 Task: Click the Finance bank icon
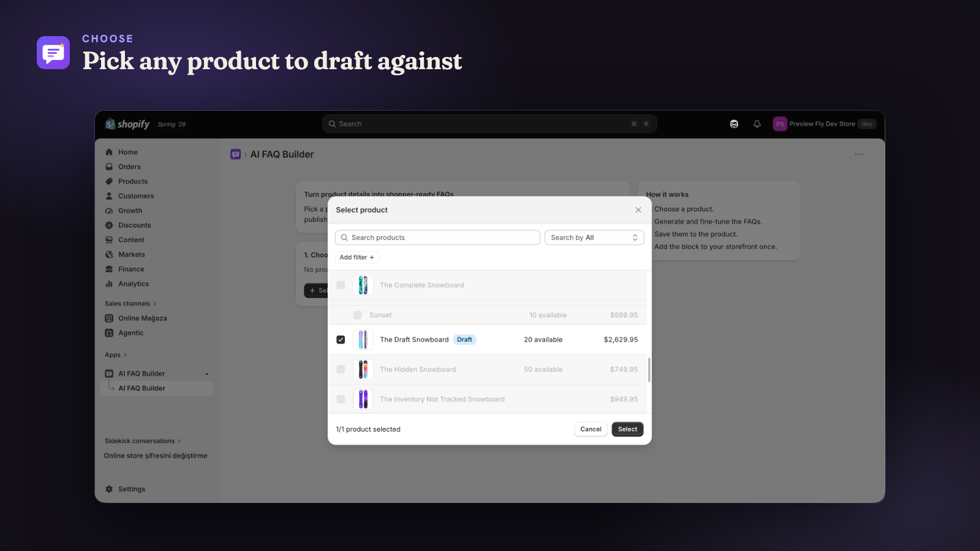[x=109, y=269]
